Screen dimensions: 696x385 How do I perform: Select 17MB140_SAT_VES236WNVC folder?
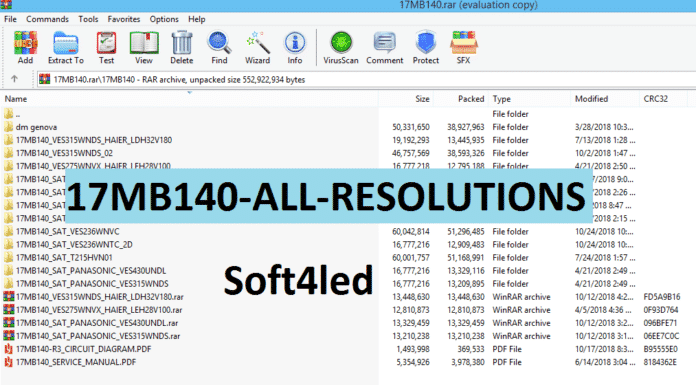tap(67, 231)
